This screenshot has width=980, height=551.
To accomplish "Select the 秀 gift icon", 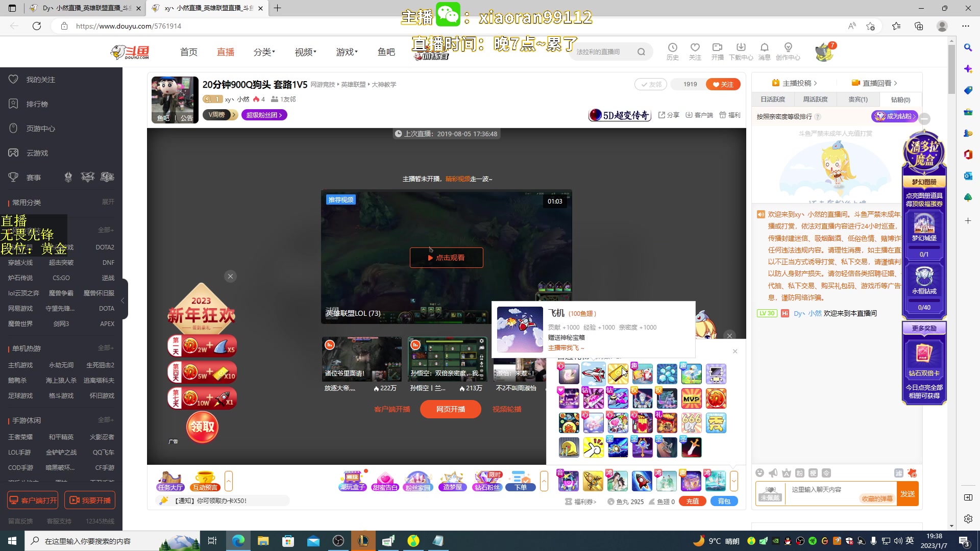I will (x=716, y=423).
